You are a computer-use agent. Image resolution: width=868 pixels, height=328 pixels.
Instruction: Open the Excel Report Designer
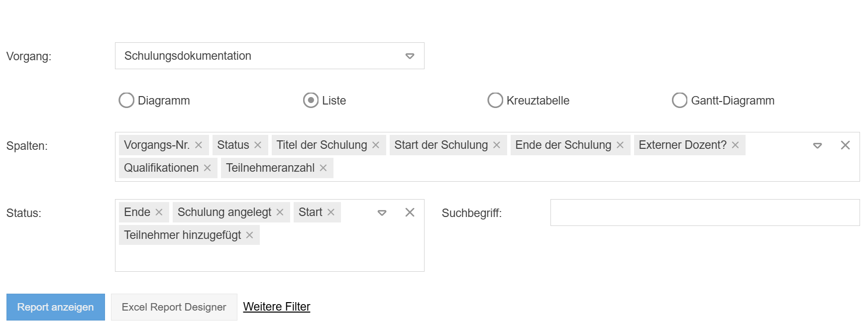174,307
